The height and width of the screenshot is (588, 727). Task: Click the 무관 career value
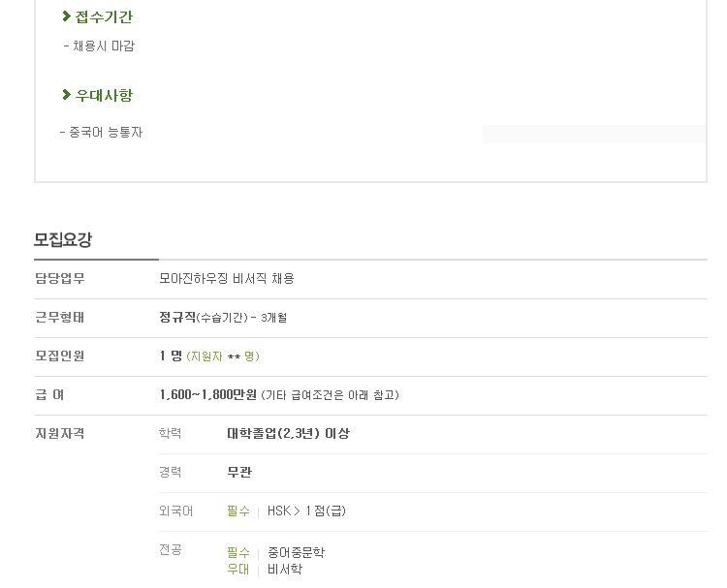(x=239, y=472)
